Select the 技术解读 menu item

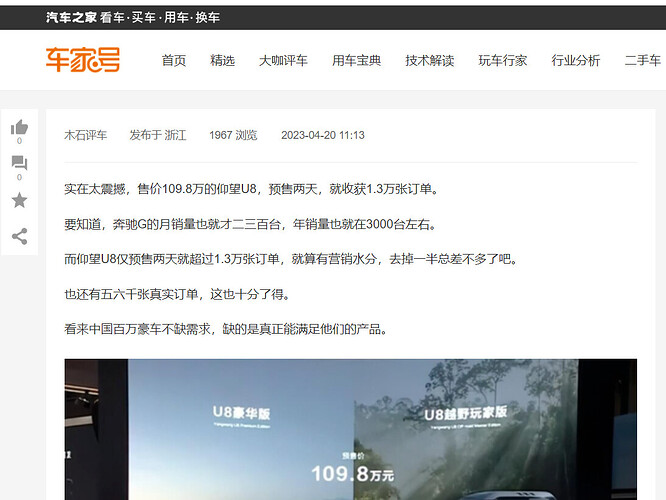[x=429, y=60]
